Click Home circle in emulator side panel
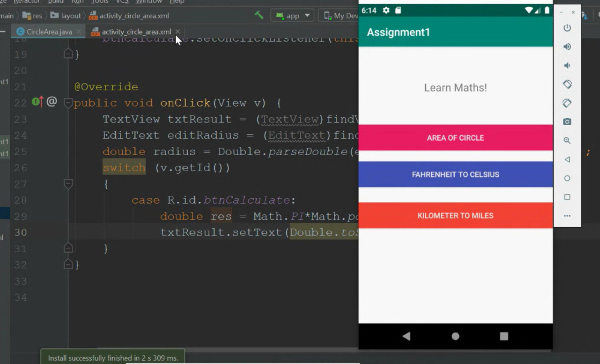 (567, 178)
